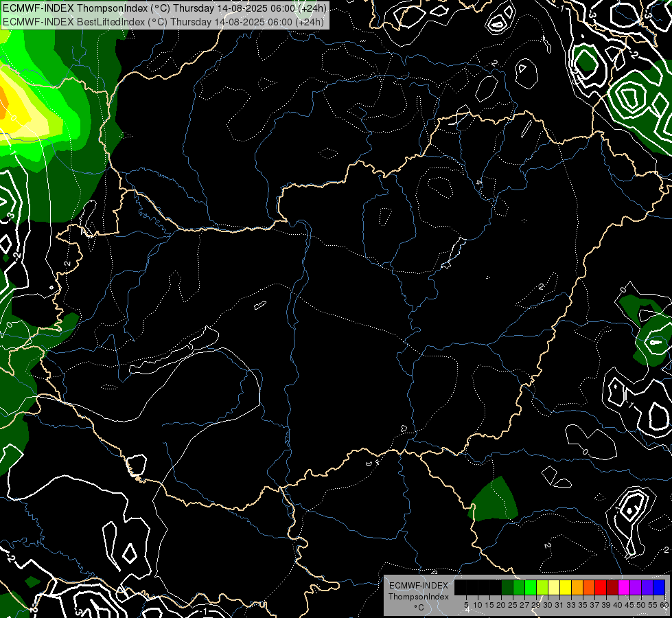
Task: Click the legend tick label "25"
Action: point(513,605)
